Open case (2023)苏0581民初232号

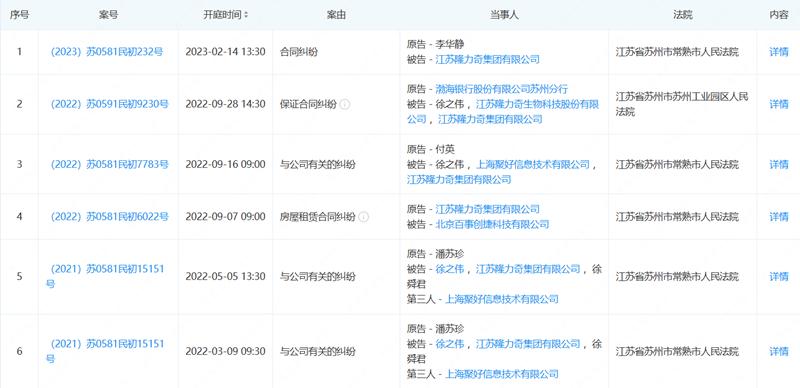pos(107,52)
